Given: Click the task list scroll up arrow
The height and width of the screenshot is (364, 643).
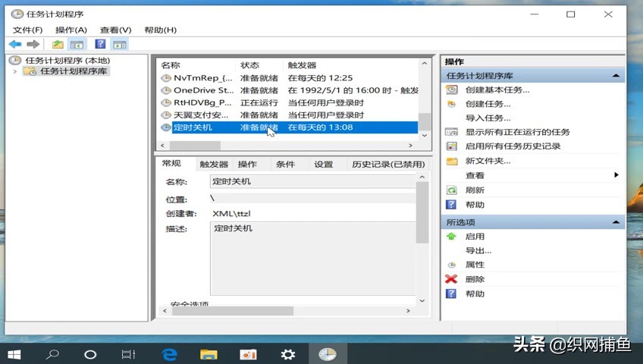Looking at the screenshot, I should click(x=425, y=64).
